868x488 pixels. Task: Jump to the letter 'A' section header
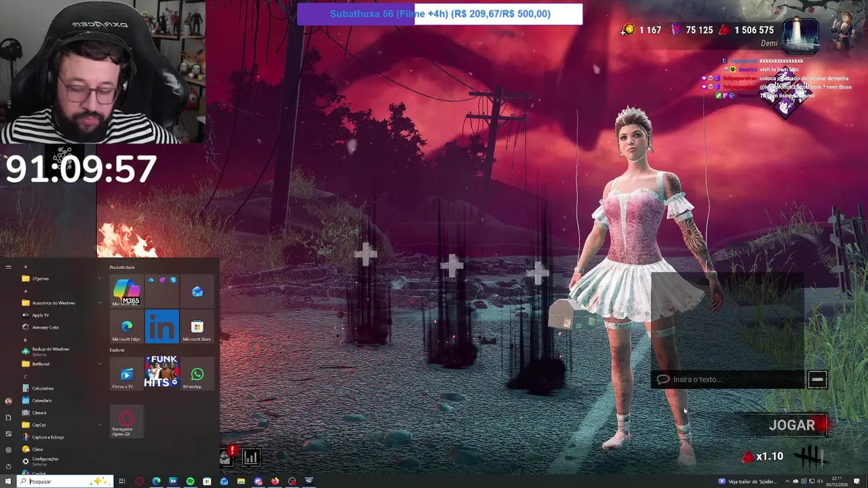[x=26, y=291]
